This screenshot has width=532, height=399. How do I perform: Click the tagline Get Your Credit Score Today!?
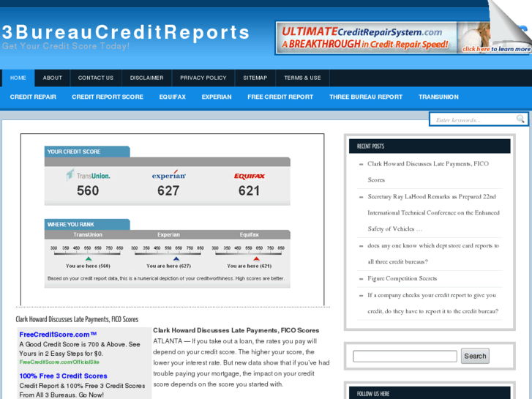(65, 46)
